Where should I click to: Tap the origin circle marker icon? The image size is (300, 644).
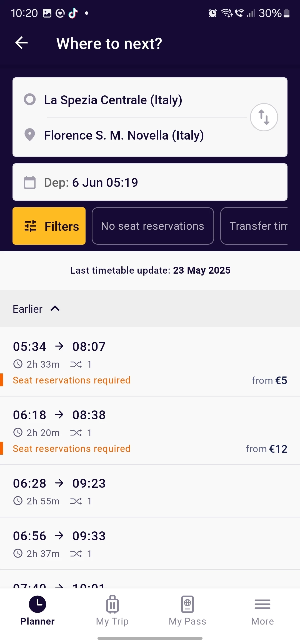click(30, 100)
